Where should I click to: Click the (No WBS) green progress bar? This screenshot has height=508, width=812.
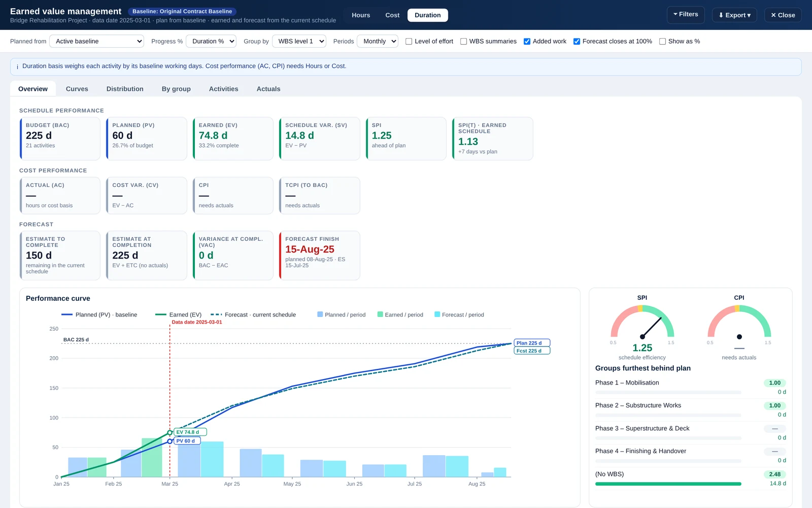point(668,484)
